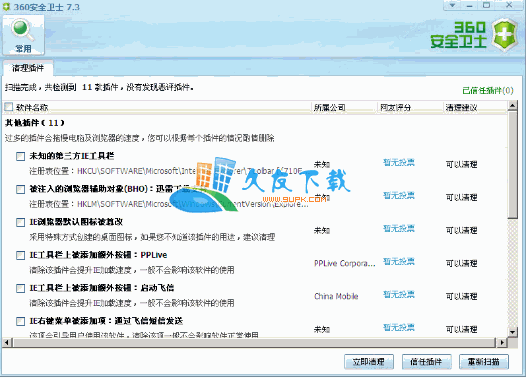Click the horizontal scrollbar left arrow
Image resolution: width=526 pixels, height=378 pixels.
tap(7, 342)
